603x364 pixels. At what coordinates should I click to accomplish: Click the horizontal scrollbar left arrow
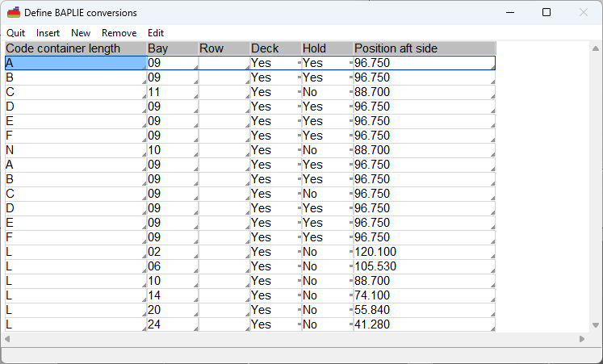tap(7, 339)
